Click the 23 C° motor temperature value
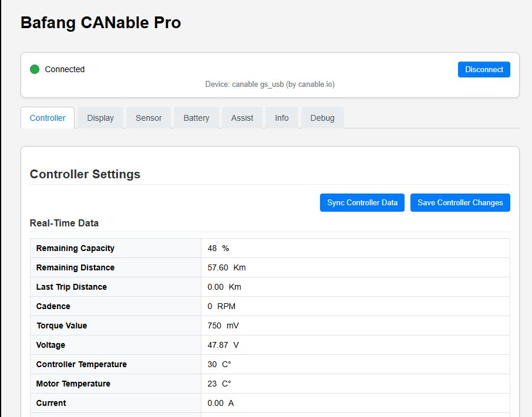The image size is (532, 417). coord(219,384)
